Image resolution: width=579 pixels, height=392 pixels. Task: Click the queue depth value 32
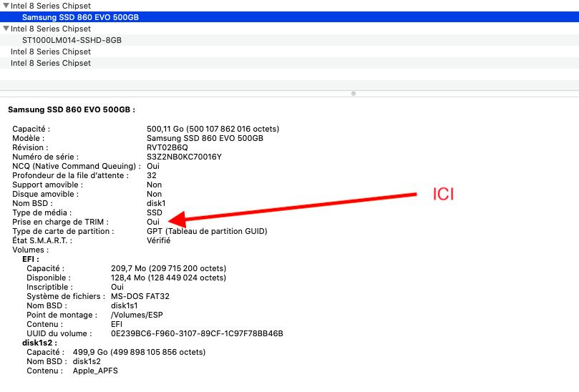click(x=152, y=175)
